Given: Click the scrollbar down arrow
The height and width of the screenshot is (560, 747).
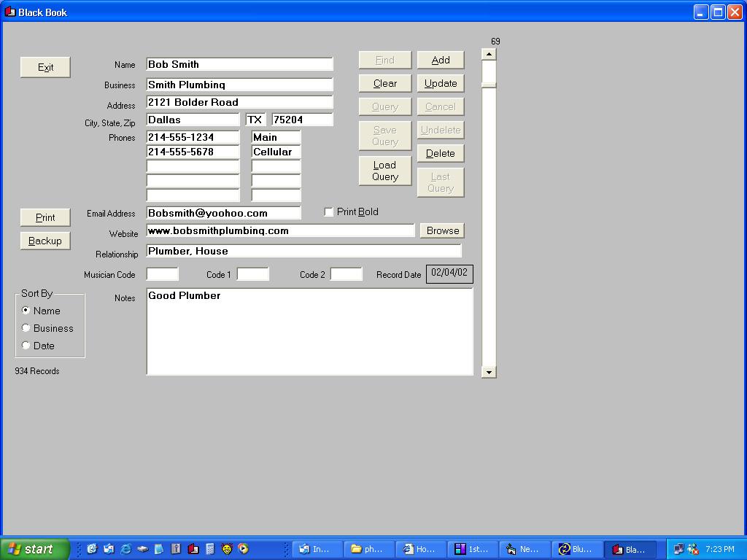Looking at the screenshot, I should (489, 372).
